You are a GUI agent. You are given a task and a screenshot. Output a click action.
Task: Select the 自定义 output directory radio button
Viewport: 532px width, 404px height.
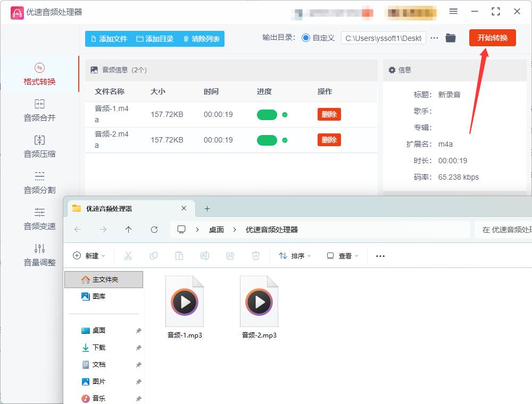[306, 38]
